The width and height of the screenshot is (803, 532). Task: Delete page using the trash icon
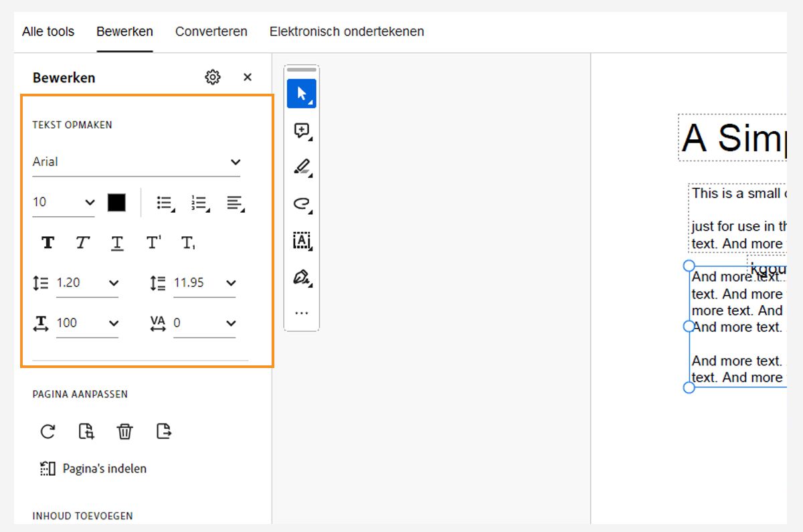click(x=124, y=432)
